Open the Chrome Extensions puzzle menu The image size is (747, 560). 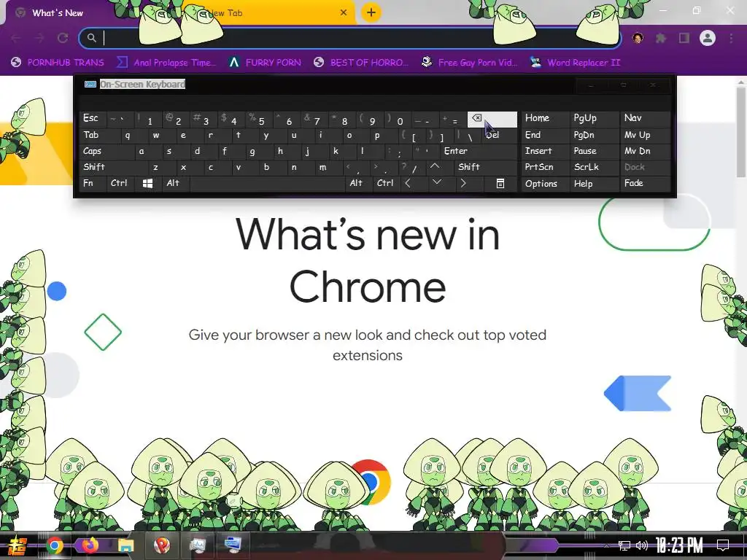(661, 38)
